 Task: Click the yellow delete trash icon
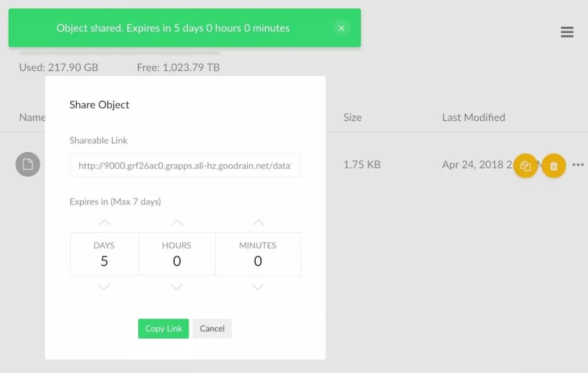(554, 166)
